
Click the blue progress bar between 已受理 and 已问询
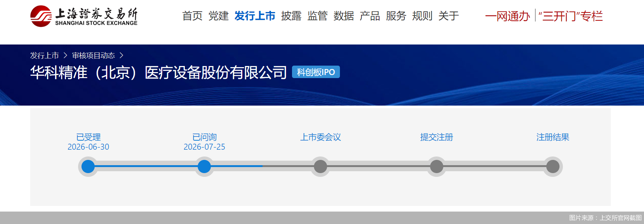[146, 166]
